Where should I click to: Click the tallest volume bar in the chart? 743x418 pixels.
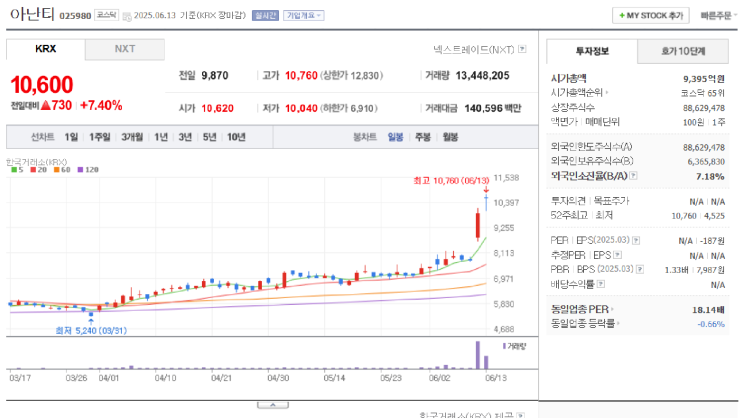478,355
